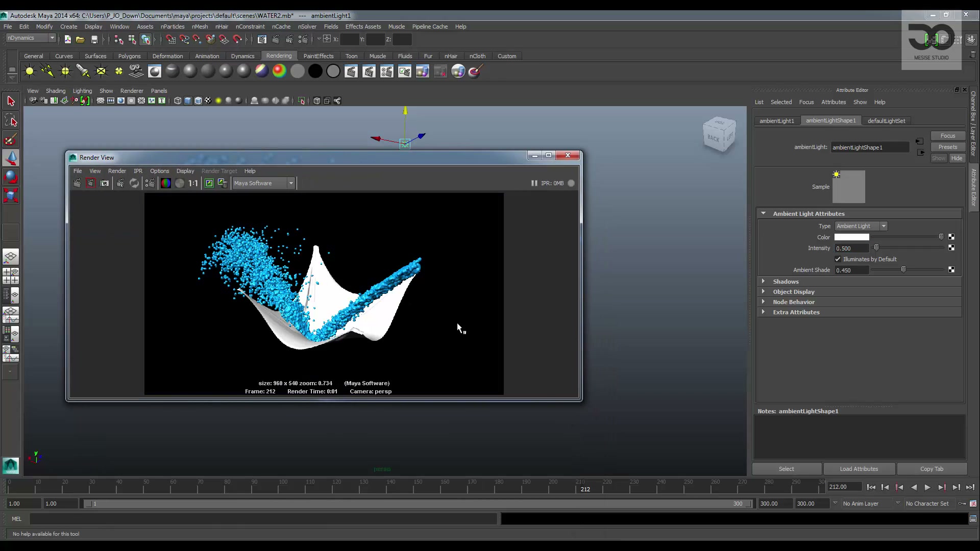Click the Render Region icon in Render View
980x551 pixels.
tap(91, 183)
